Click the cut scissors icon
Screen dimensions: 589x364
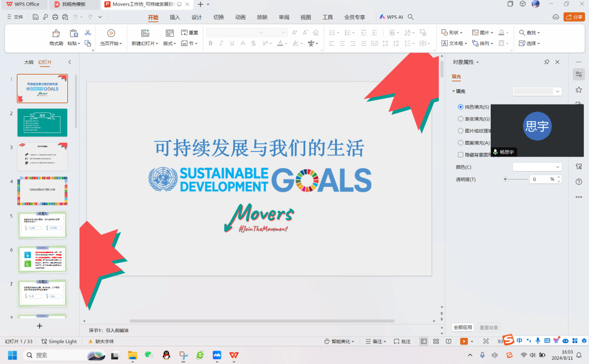click(x=87, y=33)
